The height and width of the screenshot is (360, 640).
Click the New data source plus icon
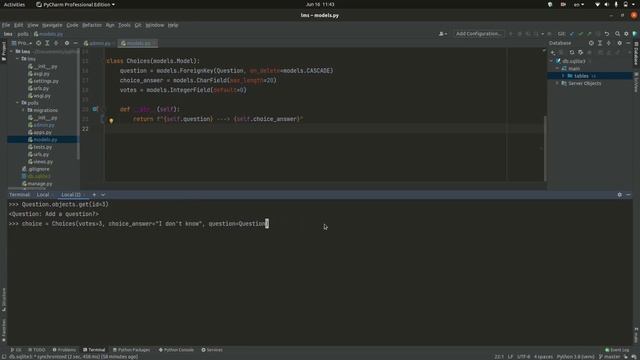[553, 52]
